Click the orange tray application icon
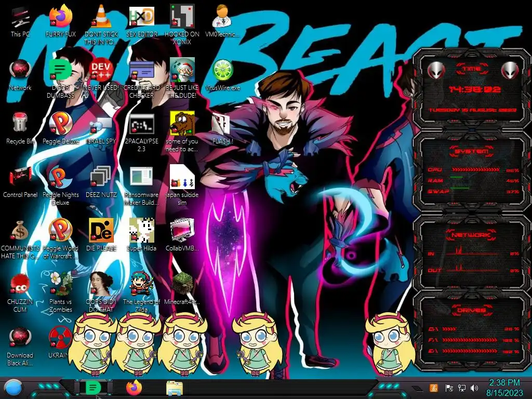 click(434, 388)
